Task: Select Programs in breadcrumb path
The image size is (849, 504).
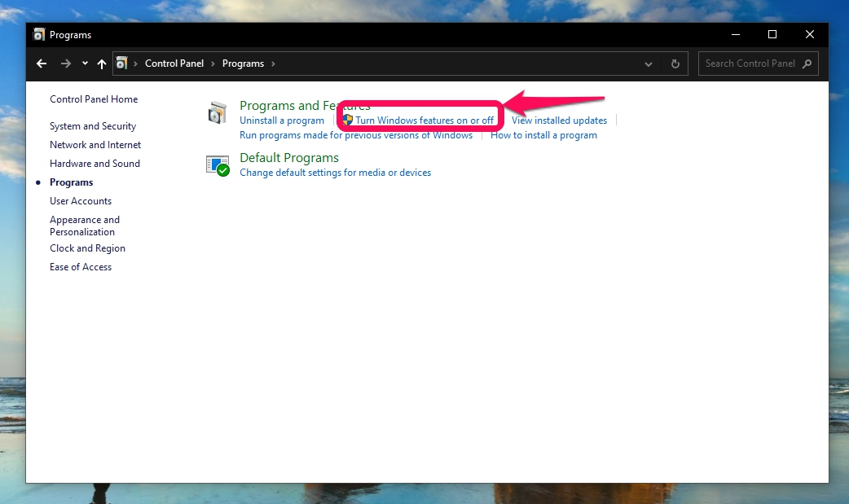Action: (243, 64)
